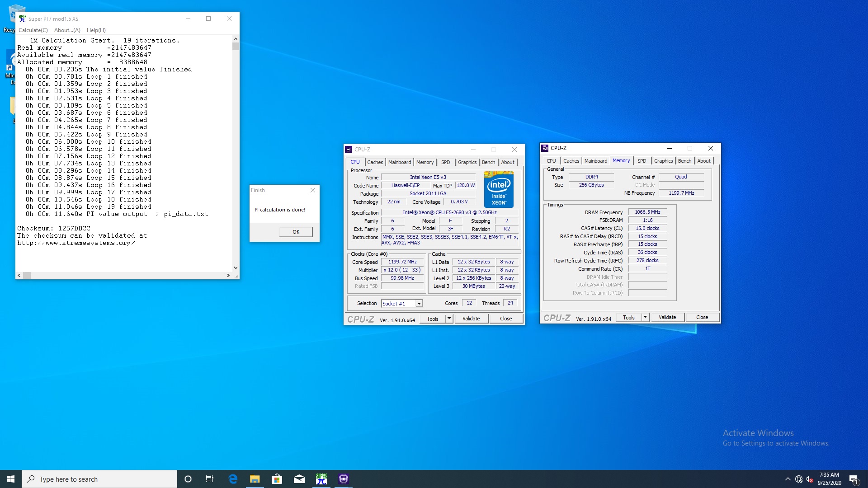Screen dimensions: 868x488
Task: Open the Caches tab in right CPU-Z
Action: pyautogui.click(x=571, y=161)
